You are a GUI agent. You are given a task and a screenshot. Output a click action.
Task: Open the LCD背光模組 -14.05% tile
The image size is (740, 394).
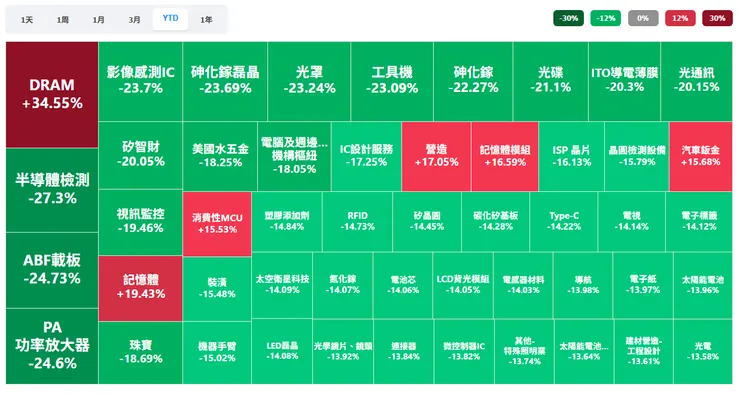(x=463, y=285)
